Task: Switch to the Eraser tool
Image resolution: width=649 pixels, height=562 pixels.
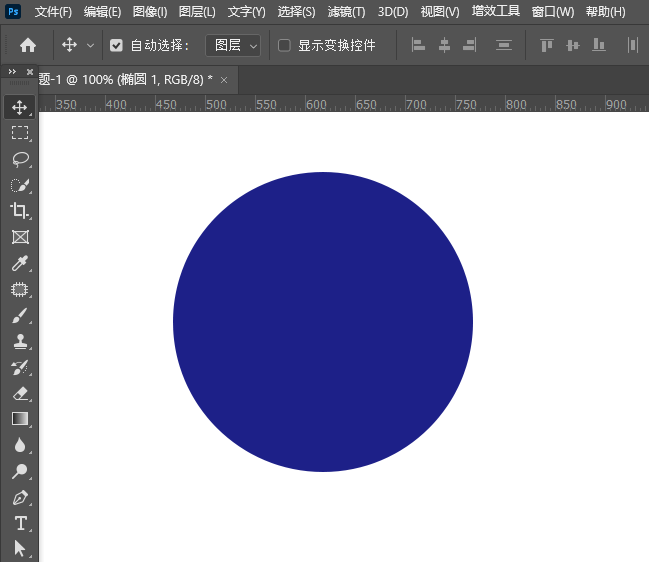Action: pos(19,393)
